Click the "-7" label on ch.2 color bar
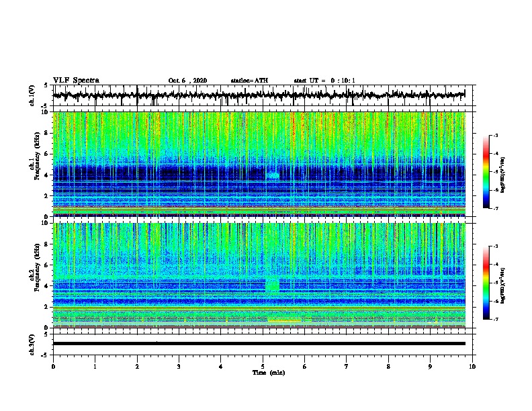The height and width of the screenshot is (411, 532). pyautogui.click(x=495, y=320)
